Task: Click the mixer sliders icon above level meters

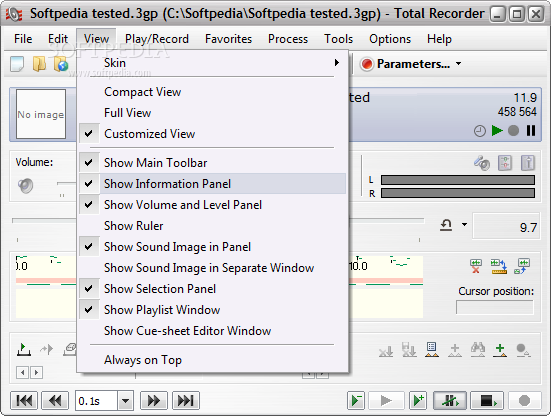Action: [x=505, y=163]
